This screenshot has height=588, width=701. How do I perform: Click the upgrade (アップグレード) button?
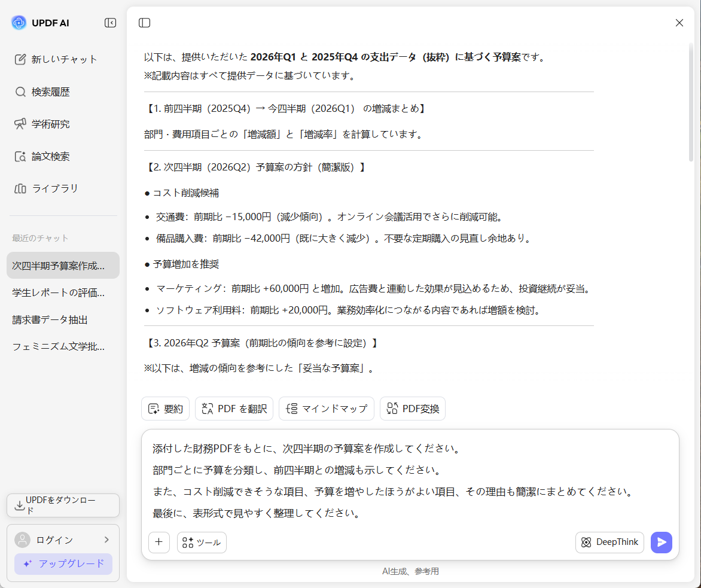(63, 563)
